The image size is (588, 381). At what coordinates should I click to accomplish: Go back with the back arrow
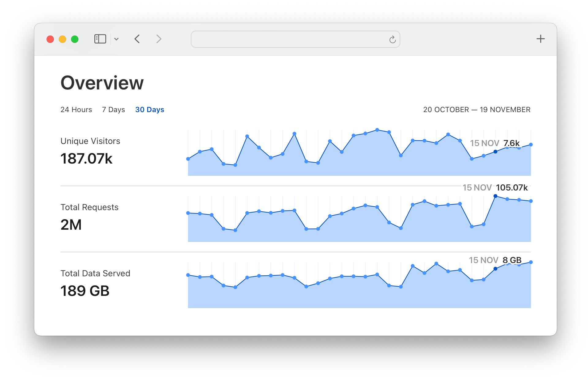[137, 39]
